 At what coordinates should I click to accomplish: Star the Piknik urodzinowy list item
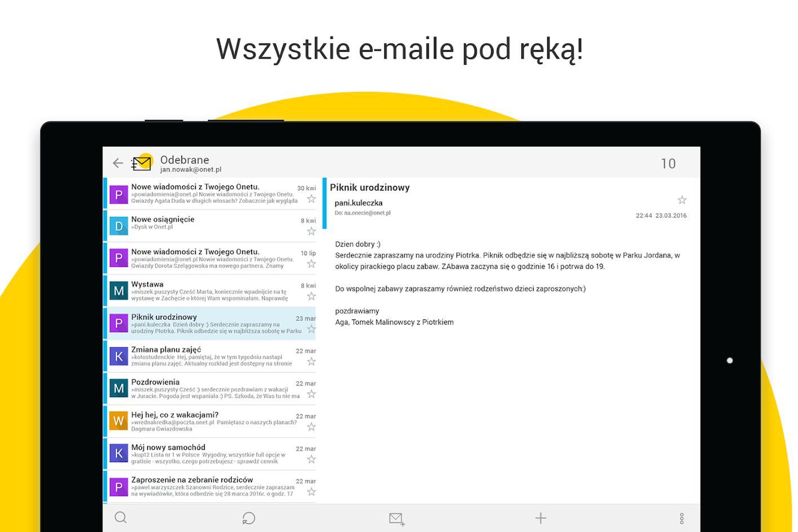pos(311,329)
